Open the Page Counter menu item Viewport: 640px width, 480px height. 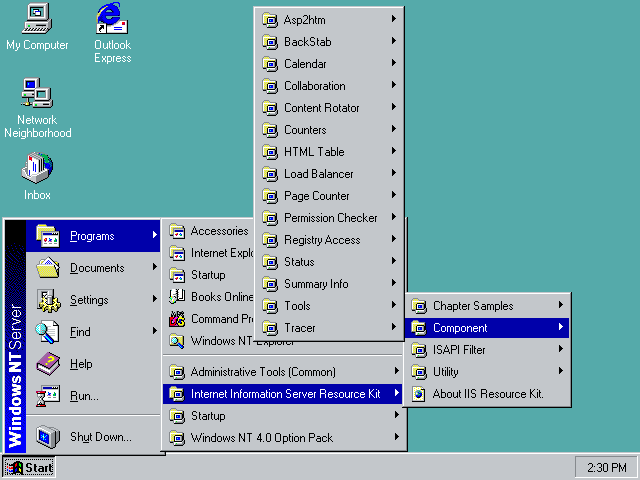coord(329,196)
